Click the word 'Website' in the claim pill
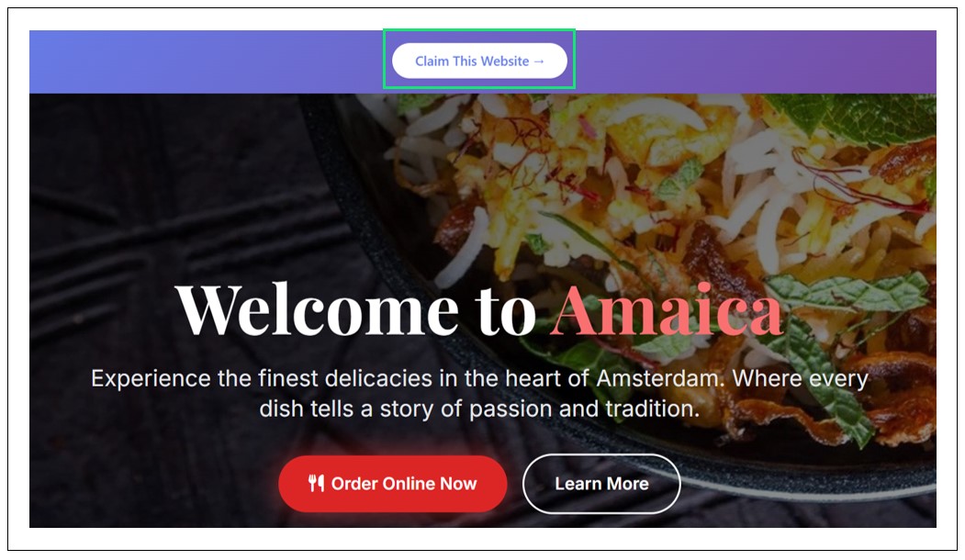The image size is (965, 560). click(x=505, y=61)
